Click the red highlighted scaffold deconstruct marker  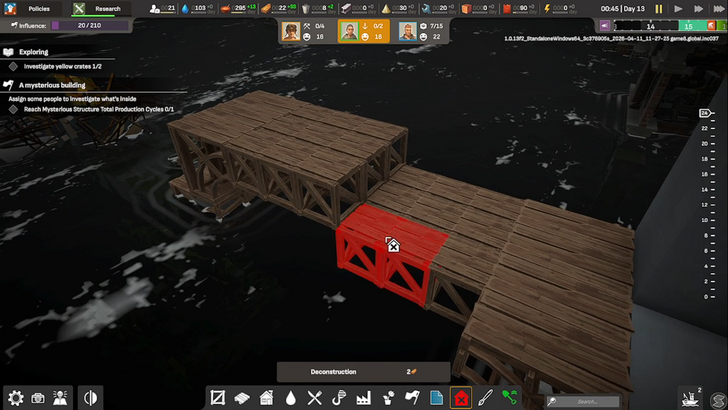(x=393, y=244)
